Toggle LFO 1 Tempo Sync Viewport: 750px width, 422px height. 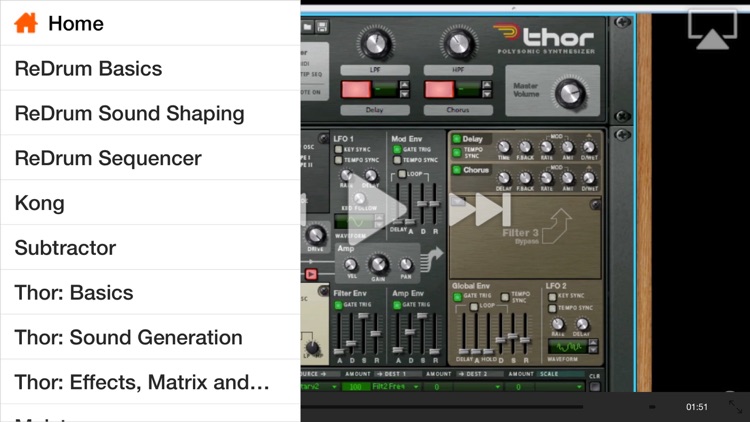click(338, 160)
